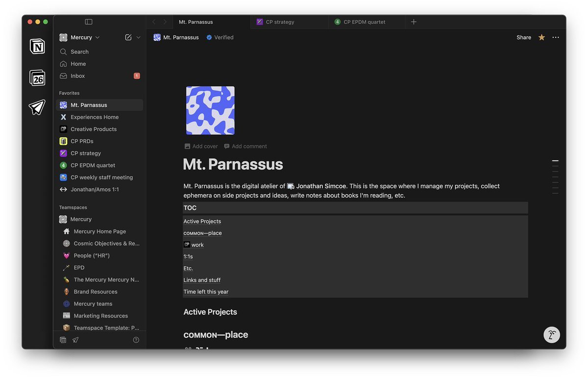588x378 pixels.
Task: Click Add cover below the page icon
Action: 200,146
